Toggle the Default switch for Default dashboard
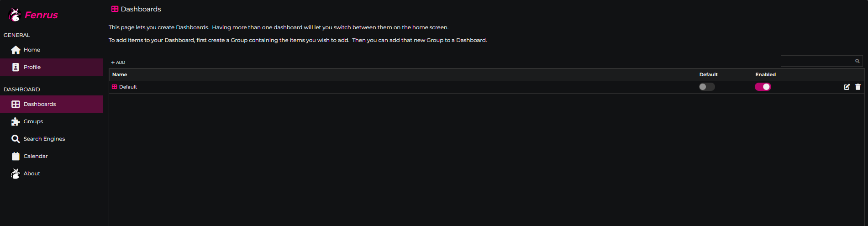The height and width of the screenshot is (226, 868). (706, 87)
